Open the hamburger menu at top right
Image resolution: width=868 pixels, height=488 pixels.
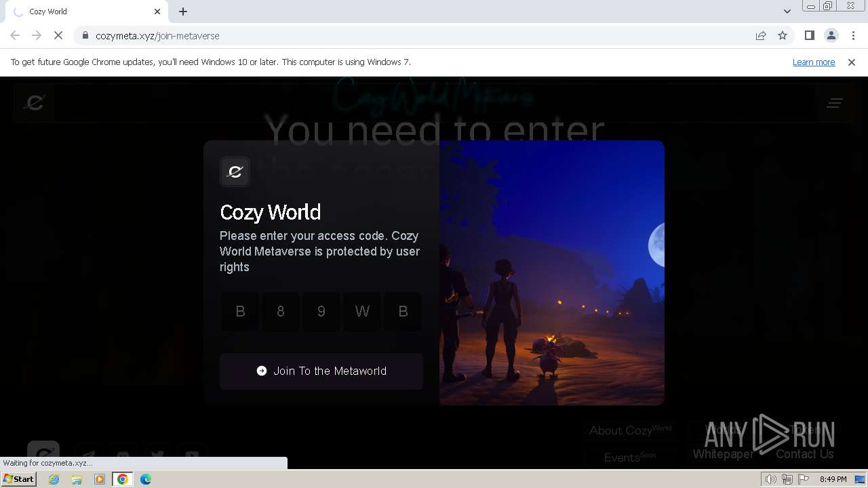point(835,103)
